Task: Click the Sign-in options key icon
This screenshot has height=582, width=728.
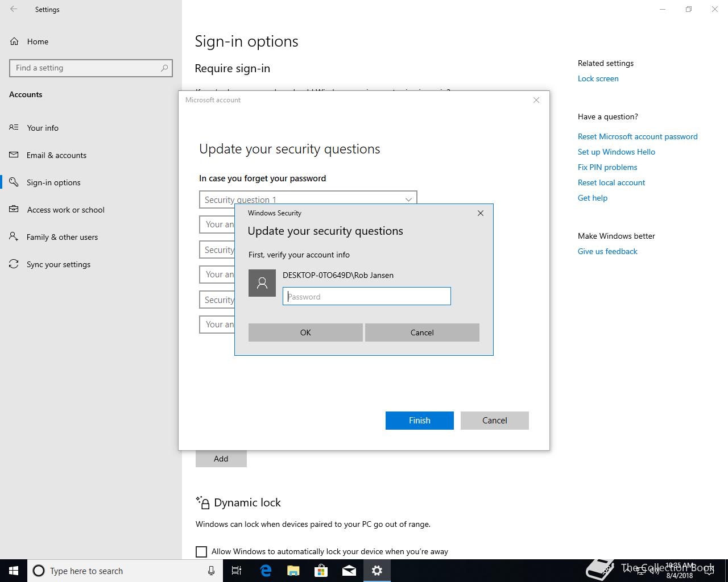Action: click(x=14, y=182)
